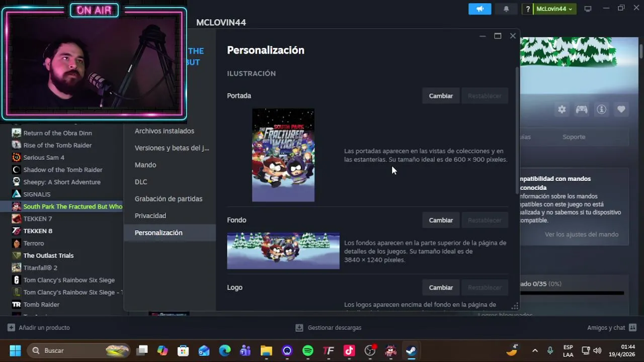Image resolution: width=644 pixels, height=362 pixels.
Task: Select Tom Clancy's Rainbow Six Siege first entry
Action: [69, 280]
